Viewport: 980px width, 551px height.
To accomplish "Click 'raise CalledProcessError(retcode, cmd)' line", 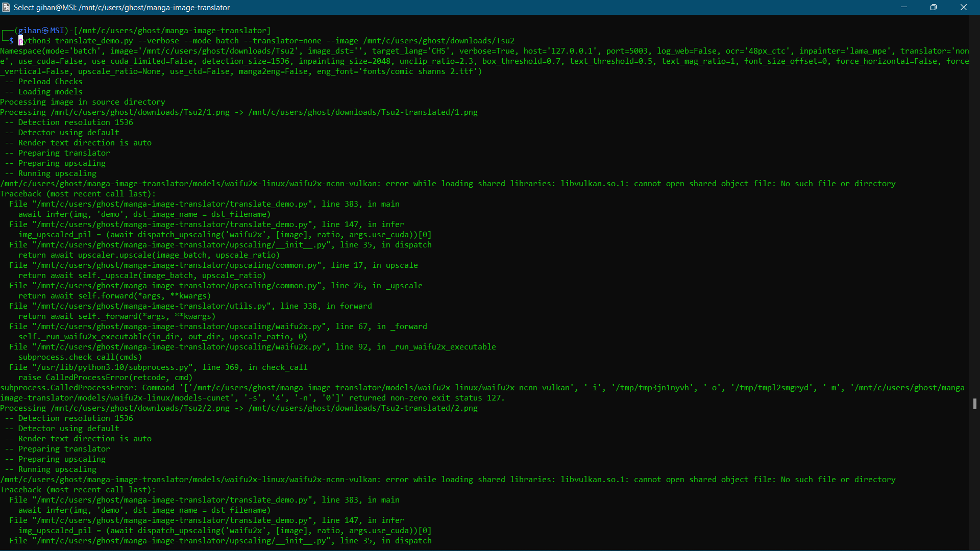I will tap(106, 378).
